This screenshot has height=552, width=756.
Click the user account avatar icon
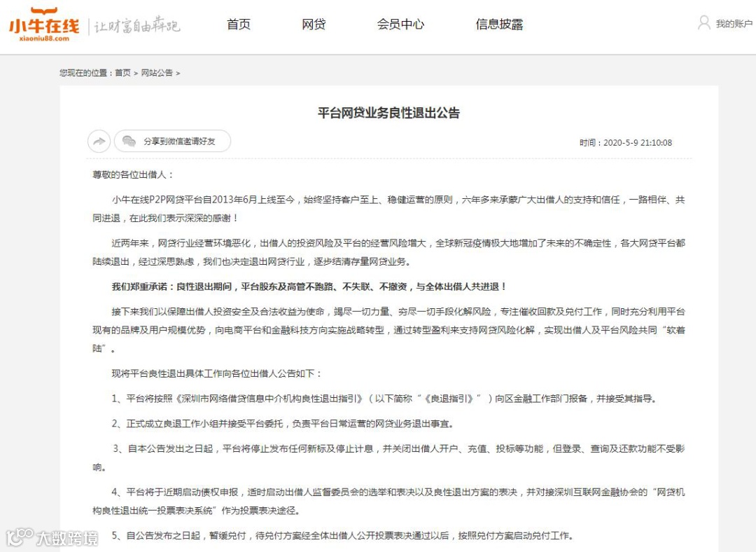[x=704, y=22]
